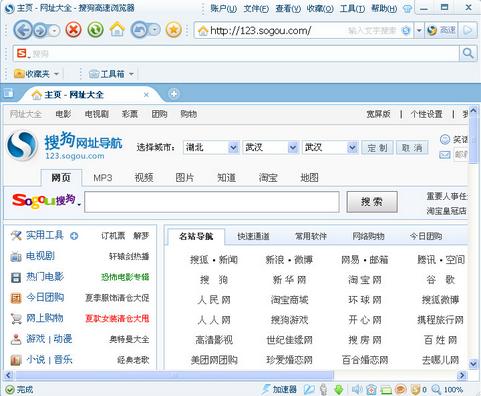Add bookmark with the yellow star icon
The height and width of the screenshot is (396, 481).
tap(173, 30)
